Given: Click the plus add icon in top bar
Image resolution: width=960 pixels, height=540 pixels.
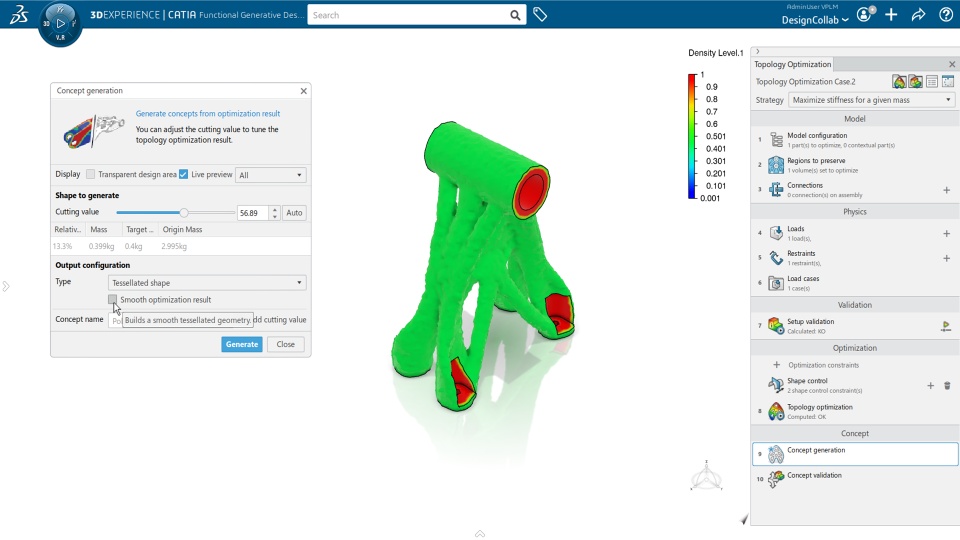Looking at the screenshot, I should click(x=891, y=15).
